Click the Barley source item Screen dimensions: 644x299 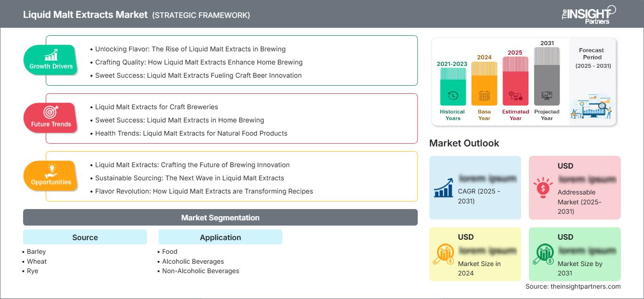pos(36,251)
